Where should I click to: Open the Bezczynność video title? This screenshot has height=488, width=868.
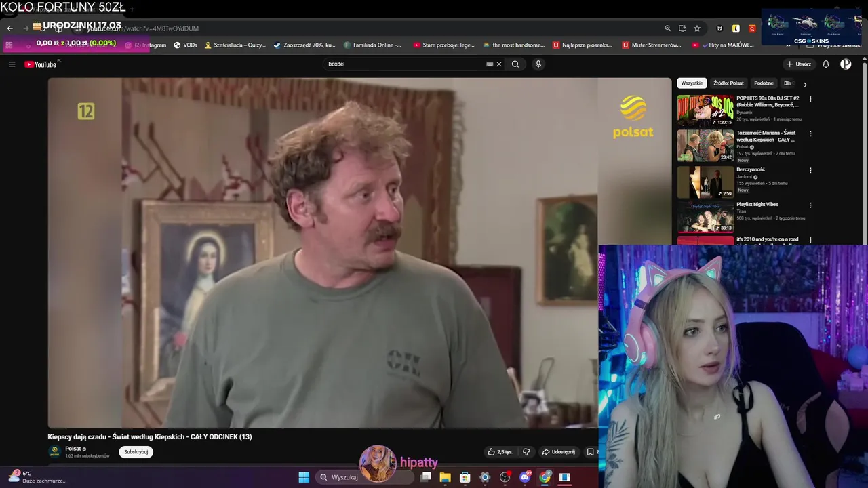pyautogui.click(x=751, y=169)
